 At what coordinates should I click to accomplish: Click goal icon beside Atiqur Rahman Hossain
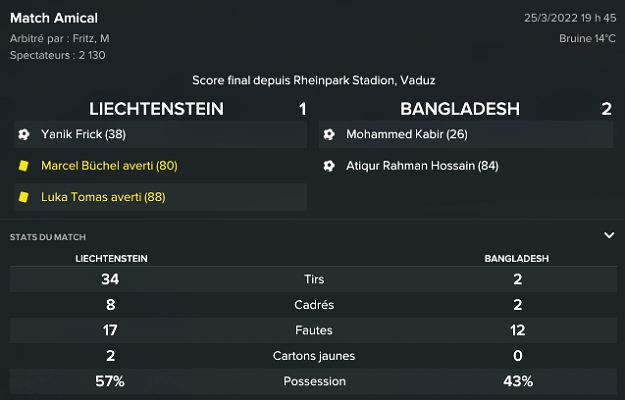[329, 165]
